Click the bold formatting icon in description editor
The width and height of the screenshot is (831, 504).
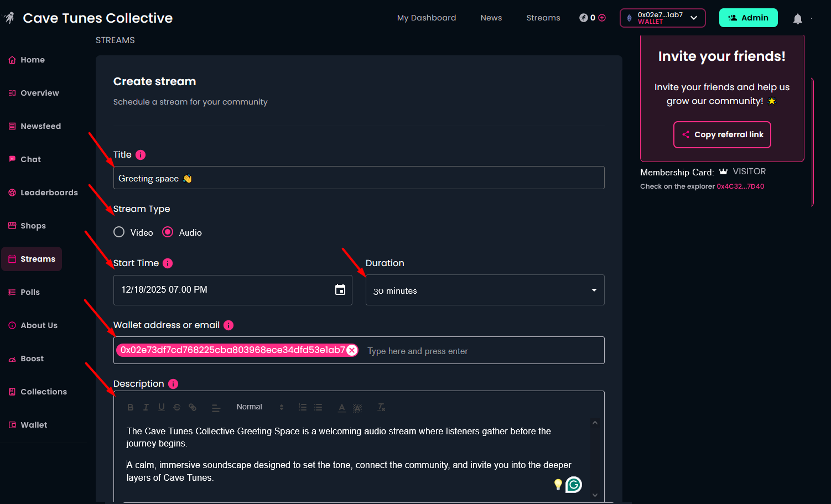point(131,407)
